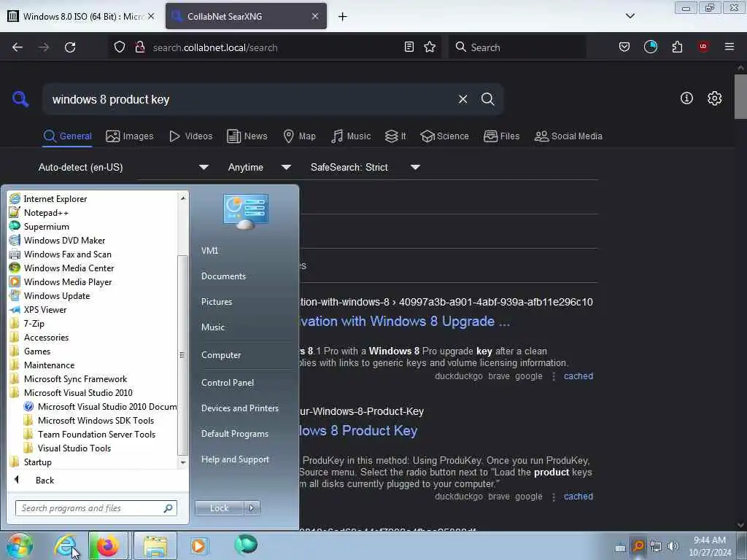Open the Firefox extensions puzzle icon
Screen dimensions: 747x560
tap(677, 47)
